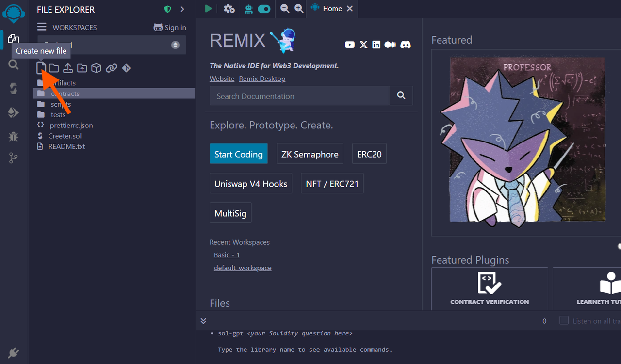
Task: Close the Home tab
Action: pos(350,9)
